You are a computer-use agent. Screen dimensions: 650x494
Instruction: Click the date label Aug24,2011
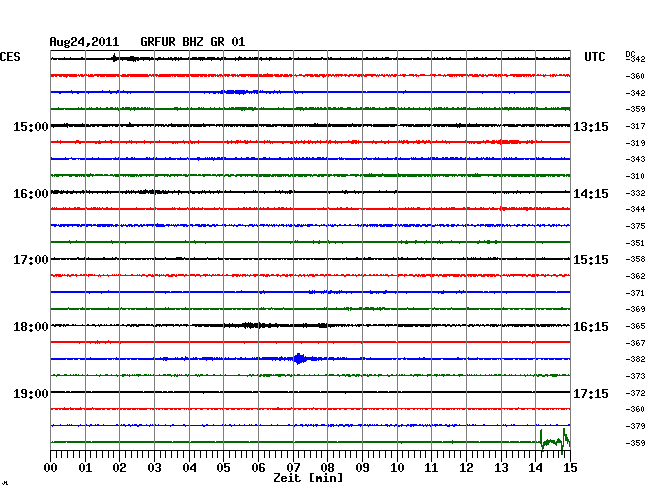[x=84, y=42]
